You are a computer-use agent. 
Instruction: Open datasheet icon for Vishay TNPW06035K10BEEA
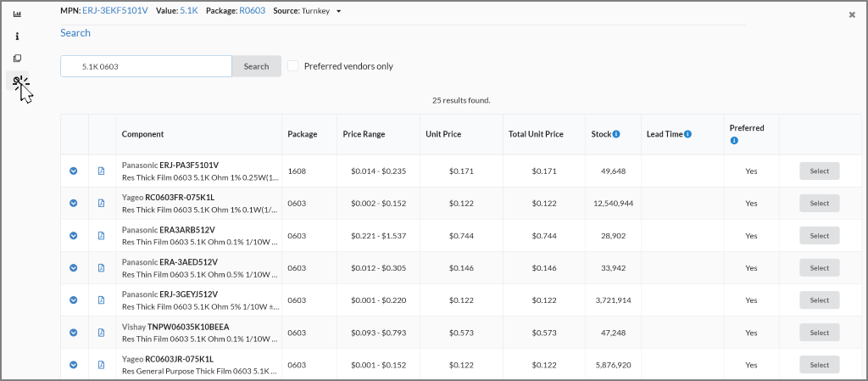click(x=101, y=333)
